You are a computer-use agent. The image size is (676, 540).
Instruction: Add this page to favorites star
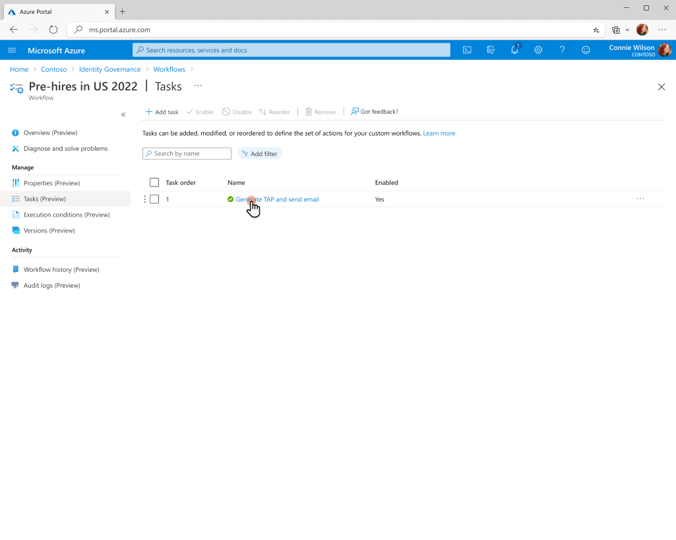(596, 30)
